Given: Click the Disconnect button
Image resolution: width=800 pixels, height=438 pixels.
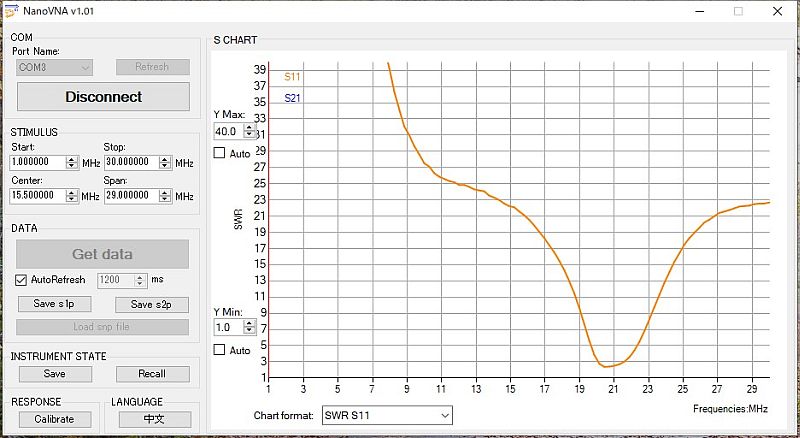Looking at the screenshot, I should pos(103,97).
